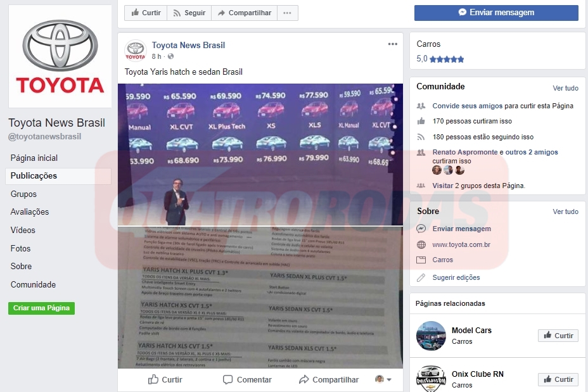The height and width of the screenshot is (392, 588).
Task: Like Model Cars page with Curtir
Action: 558,336
